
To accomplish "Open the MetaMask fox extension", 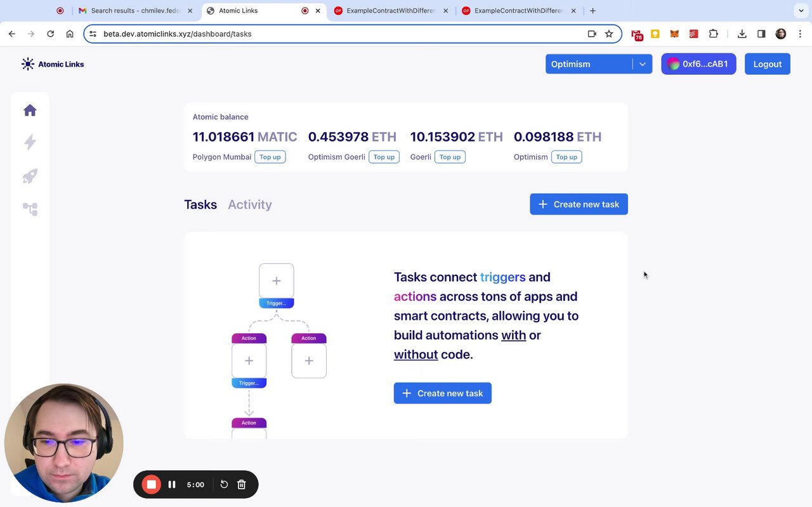I will coord(674,34).
